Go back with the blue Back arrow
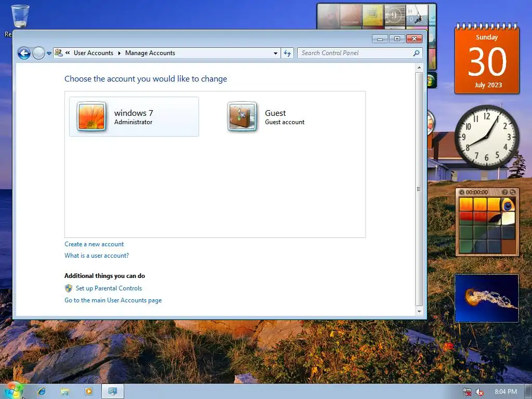532x399 pixels. point(24,54)
